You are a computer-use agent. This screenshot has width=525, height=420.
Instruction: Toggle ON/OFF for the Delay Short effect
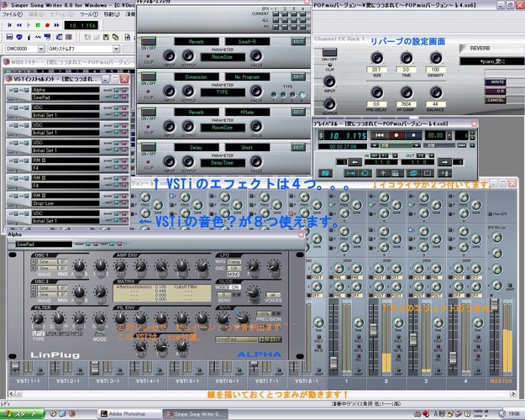pyautogui.click(x=148, y=147)
